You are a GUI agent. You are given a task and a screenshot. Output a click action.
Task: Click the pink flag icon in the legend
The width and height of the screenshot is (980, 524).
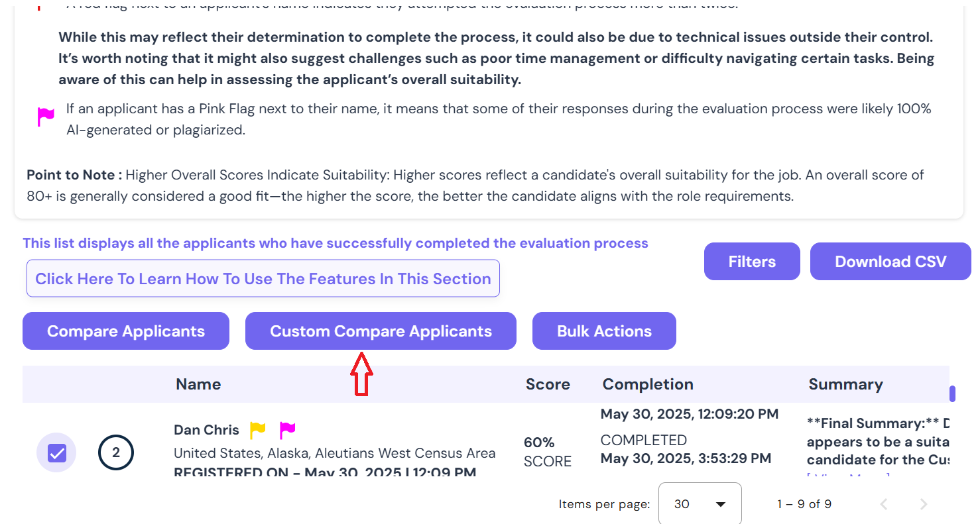pyautogui.click(x=46, y=117)
